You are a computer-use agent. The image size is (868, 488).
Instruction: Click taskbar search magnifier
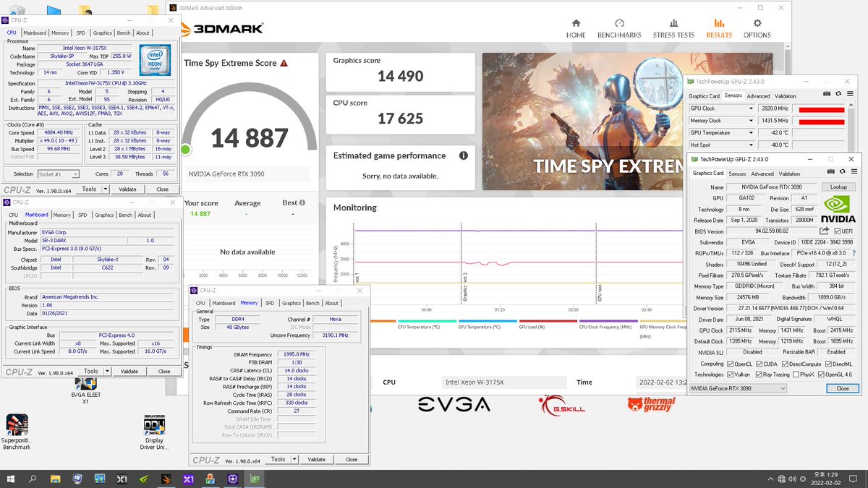click(x=33, y=479)
